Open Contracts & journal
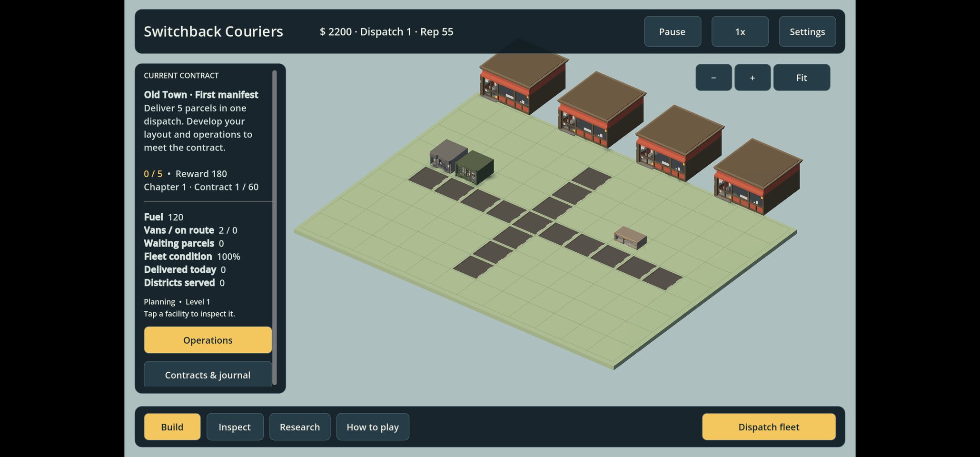Screen dimensions: 980x457 208,374
